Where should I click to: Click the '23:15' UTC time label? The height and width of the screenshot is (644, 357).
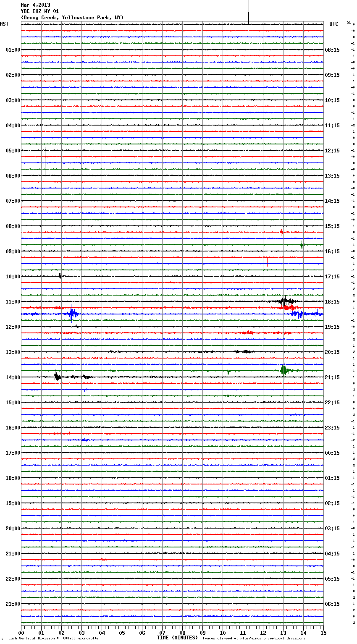pos(332,428)
